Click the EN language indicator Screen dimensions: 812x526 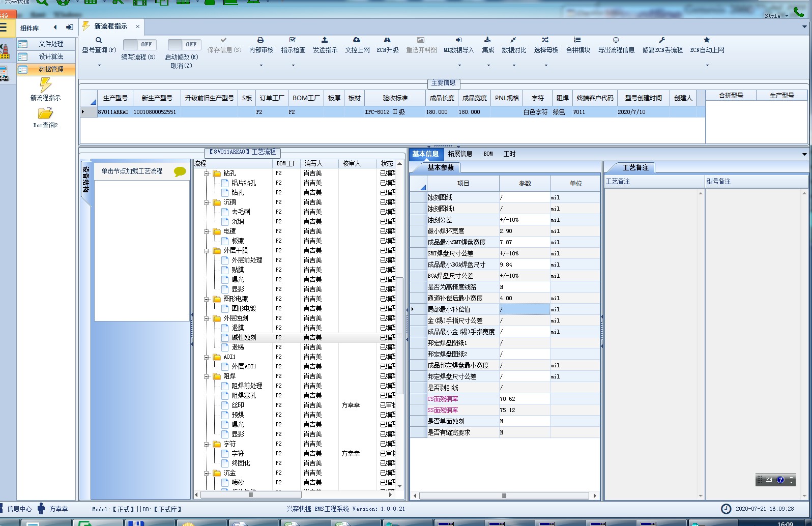[x=769, y=480]
